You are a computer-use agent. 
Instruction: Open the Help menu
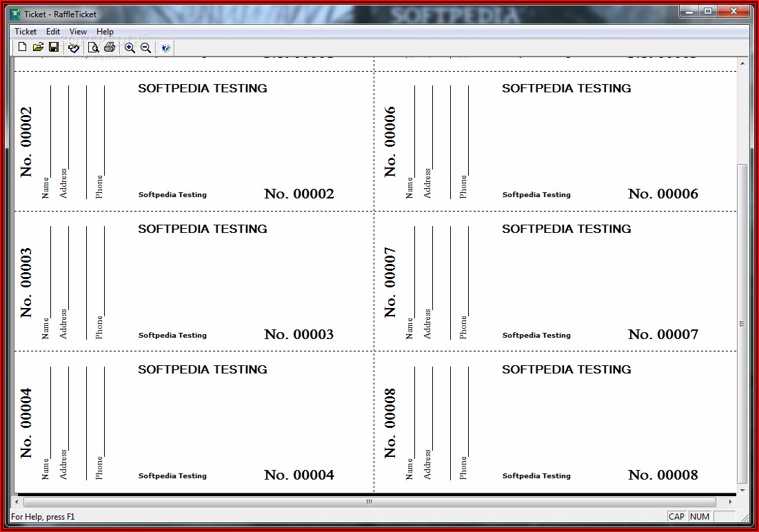105,32
